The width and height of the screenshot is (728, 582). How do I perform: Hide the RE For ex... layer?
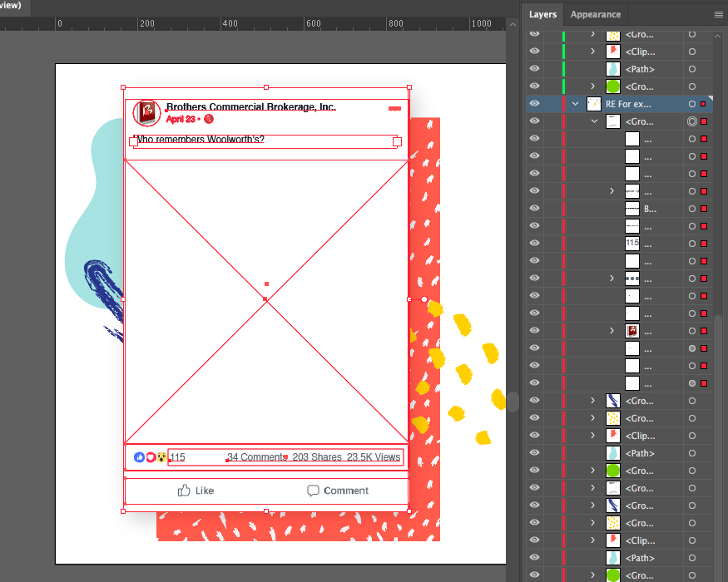coord(534,103)
